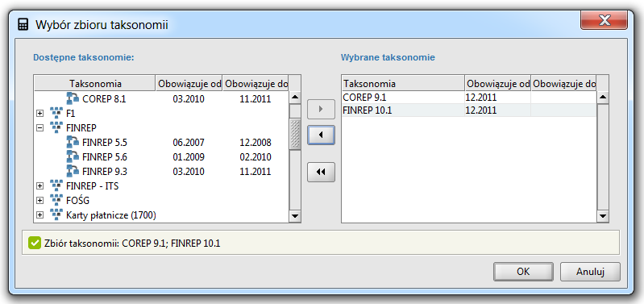This screenshot has height=304, width=644.
Task: Click Taksonomia header in selected list
Action: point(403,84)
